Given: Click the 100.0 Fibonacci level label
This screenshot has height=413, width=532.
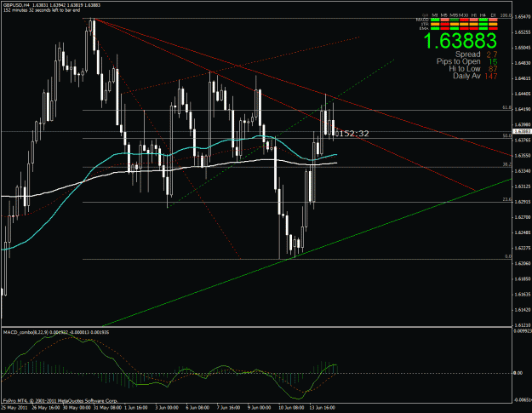Looking at the screenshot, I should (x=506, y=15).
